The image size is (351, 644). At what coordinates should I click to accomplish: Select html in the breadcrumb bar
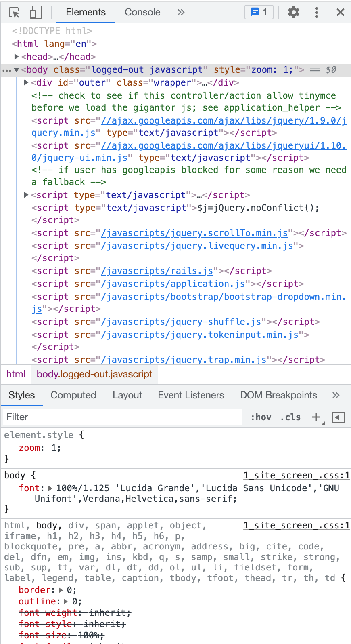coord(16,374)
